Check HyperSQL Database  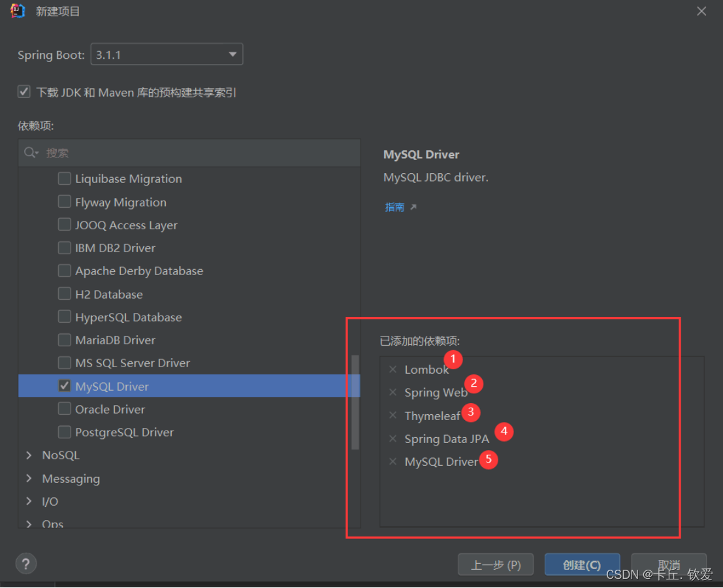64,317
